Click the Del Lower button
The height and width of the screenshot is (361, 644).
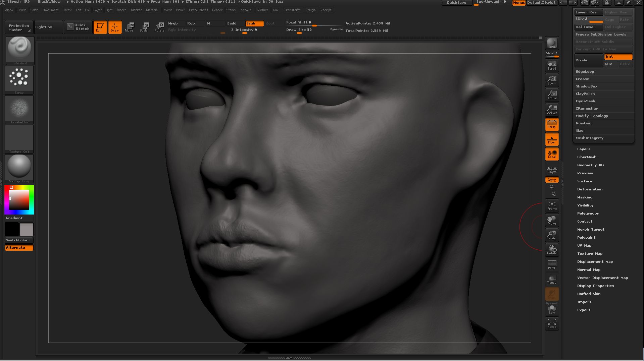[x=589, y=27]
